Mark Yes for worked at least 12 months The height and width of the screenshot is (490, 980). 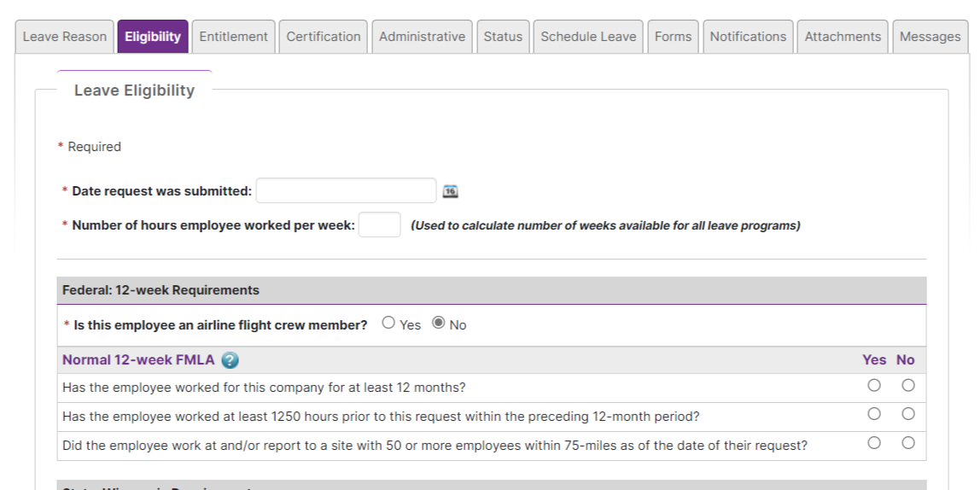click(874, 385)
